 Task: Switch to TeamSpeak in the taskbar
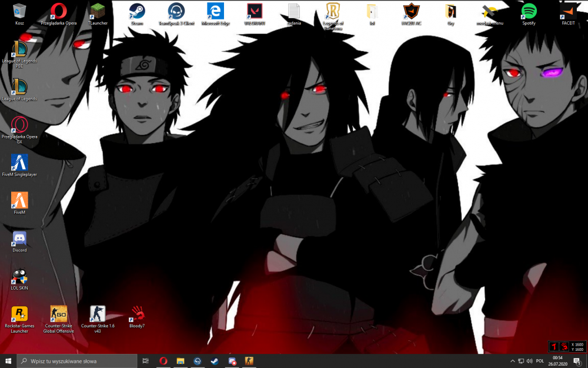(x=198, y=361)
